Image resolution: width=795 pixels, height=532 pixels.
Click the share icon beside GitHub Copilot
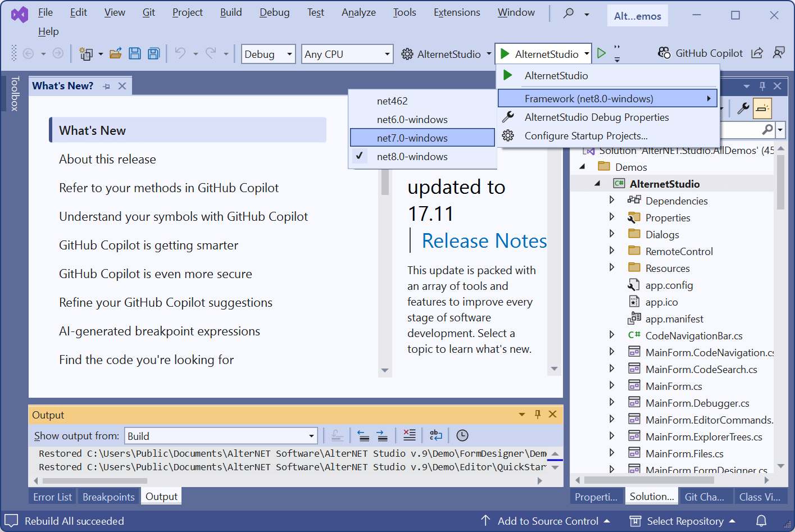coord(757,53)
